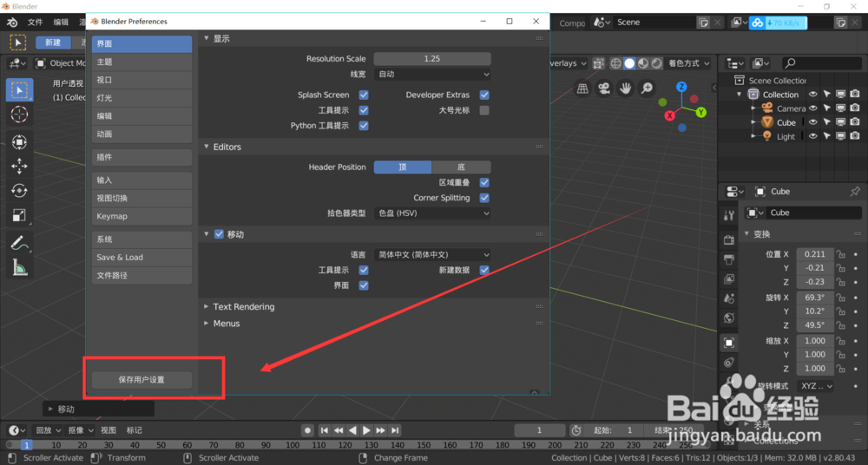868x465 pixels.
Task: Open the 文件路径 preferences tab
Action: pos(141,275)
